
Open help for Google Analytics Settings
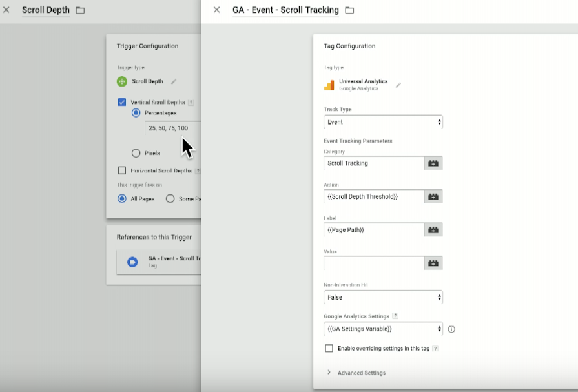(395, 316)
